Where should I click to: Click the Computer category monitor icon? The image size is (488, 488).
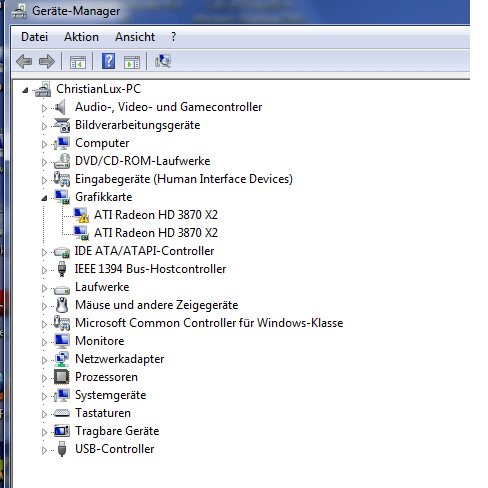click(62, 143)
